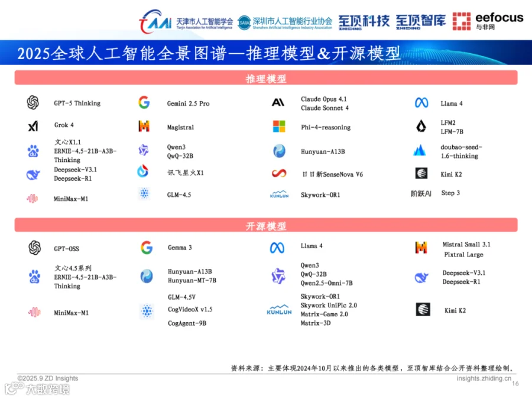Viewport: 532px width, 399px height.
Task: Click the '©2025.9 ZD Insights' footer text
Action: (x=47, y=378)
